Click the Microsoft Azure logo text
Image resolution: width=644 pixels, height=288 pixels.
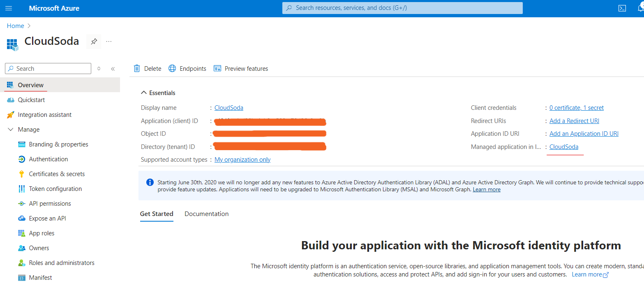point(54,8)
